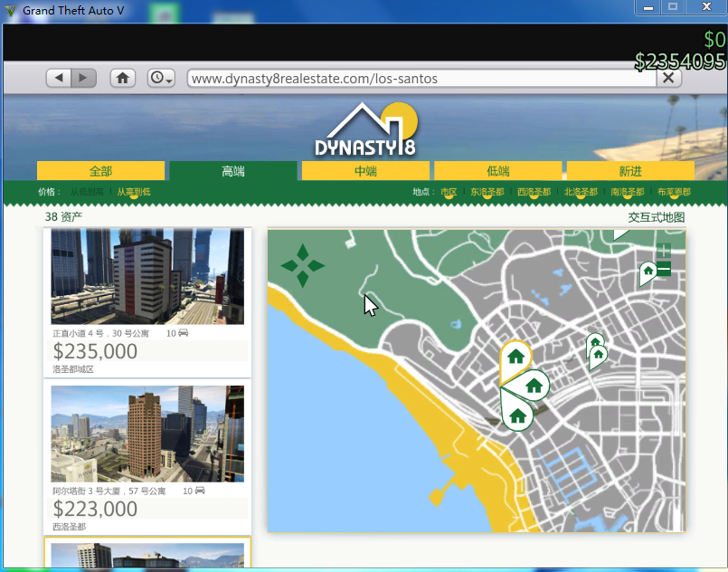
Task: Zoom in the map with plus button
Action: pyautogui.click(x=664, y=251)
